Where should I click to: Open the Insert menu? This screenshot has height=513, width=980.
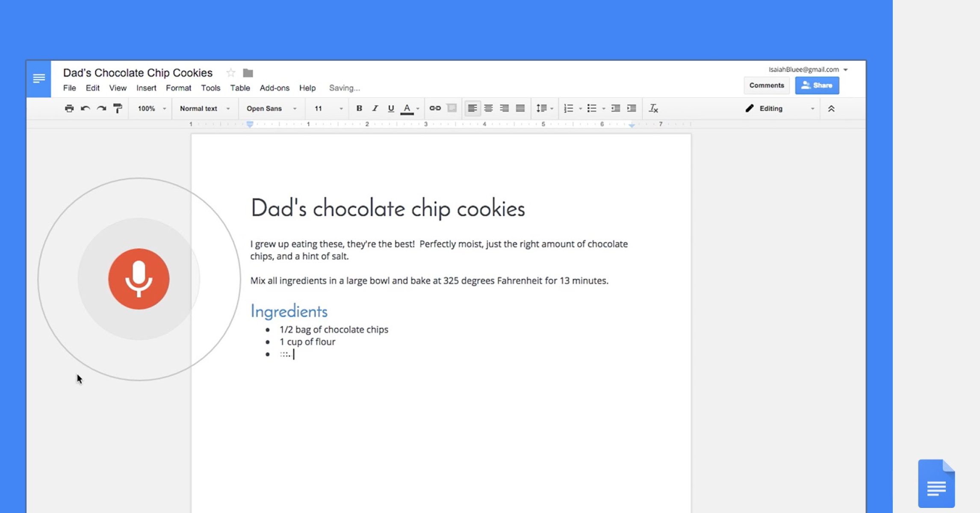coord(146,88)
